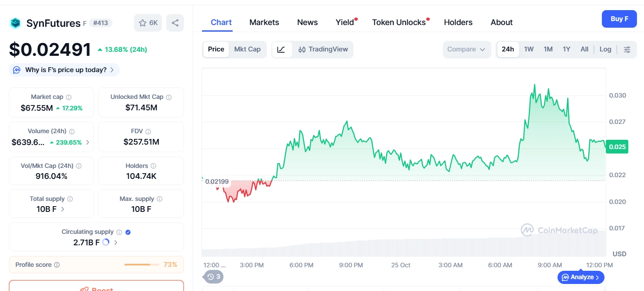Open the Token Unlocks tab
Viewport: 644px width, 291px height.
point(398,22)
